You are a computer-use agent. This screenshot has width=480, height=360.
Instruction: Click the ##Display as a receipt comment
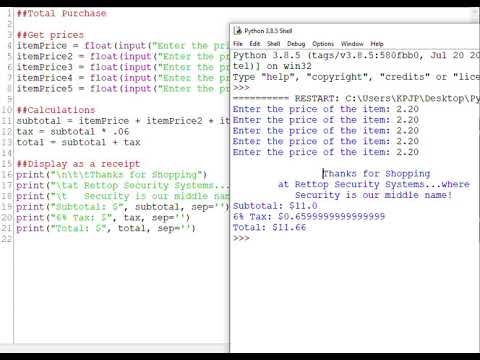78,164
